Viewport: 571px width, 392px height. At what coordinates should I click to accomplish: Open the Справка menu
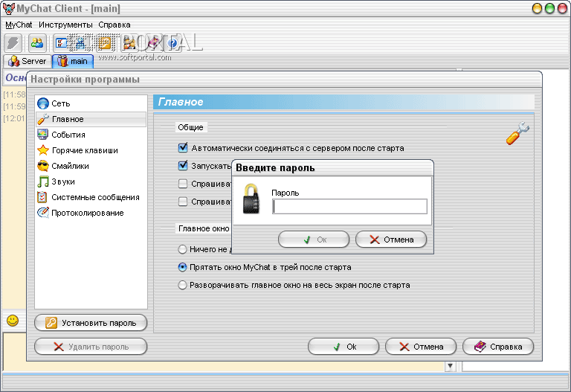point(114,25)
